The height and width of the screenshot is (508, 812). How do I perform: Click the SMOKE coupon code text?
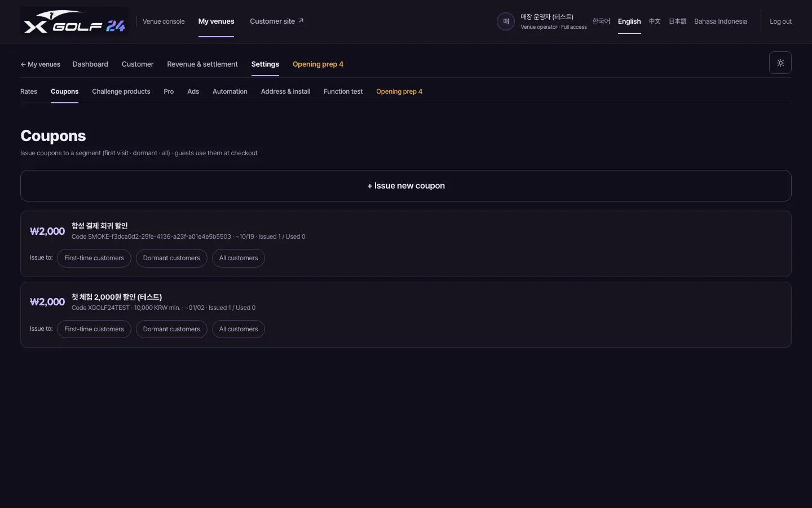point(151,237)
